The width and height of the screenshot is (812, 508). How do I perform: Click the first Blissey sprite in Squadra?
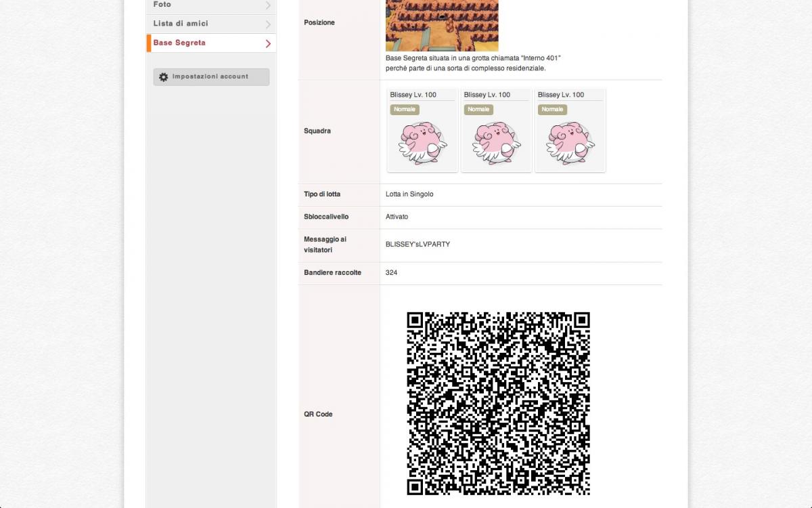tap(422, 143)
